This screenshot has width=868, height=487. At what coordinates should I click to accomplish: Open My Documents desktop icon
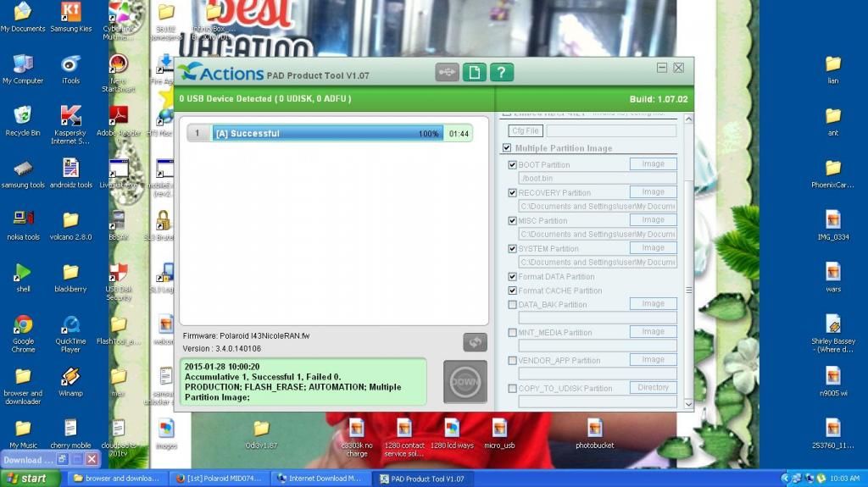point(23,18)
